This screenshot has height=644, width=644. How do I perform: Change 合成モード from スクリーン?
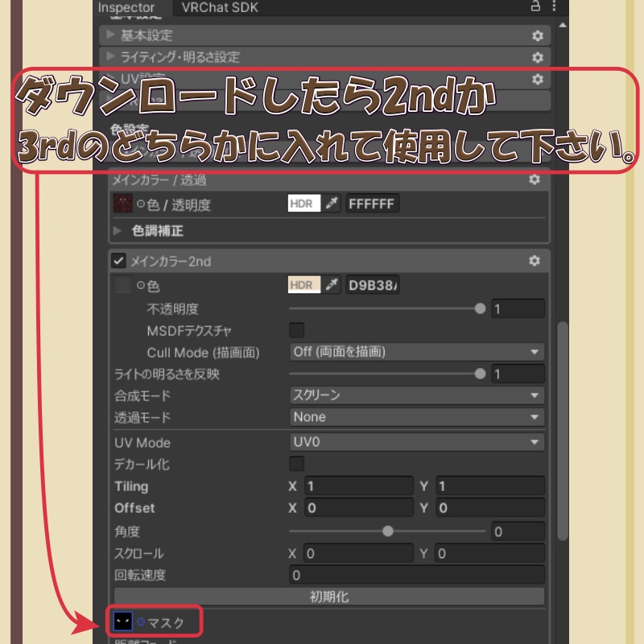(x=415, y=395)
